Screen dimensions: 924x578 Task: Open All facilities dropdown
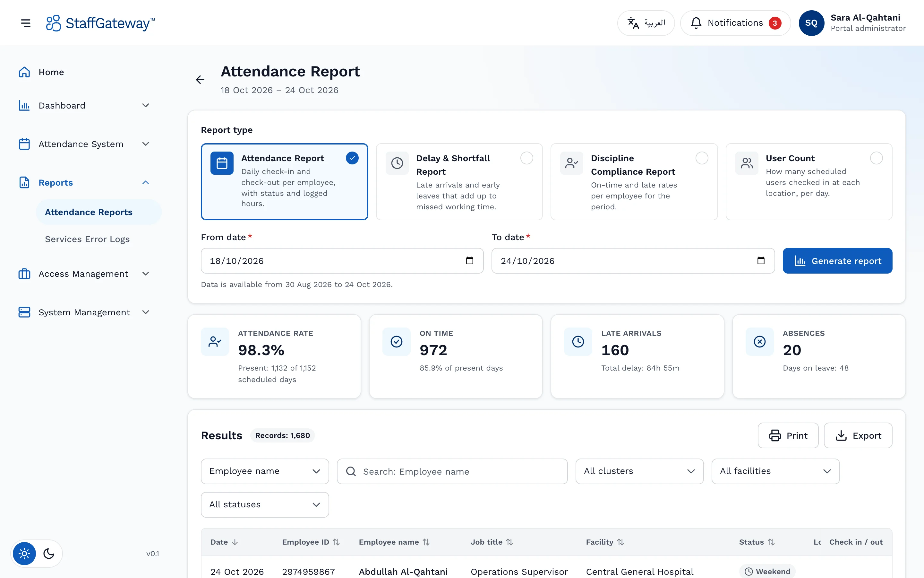[775, 471]
